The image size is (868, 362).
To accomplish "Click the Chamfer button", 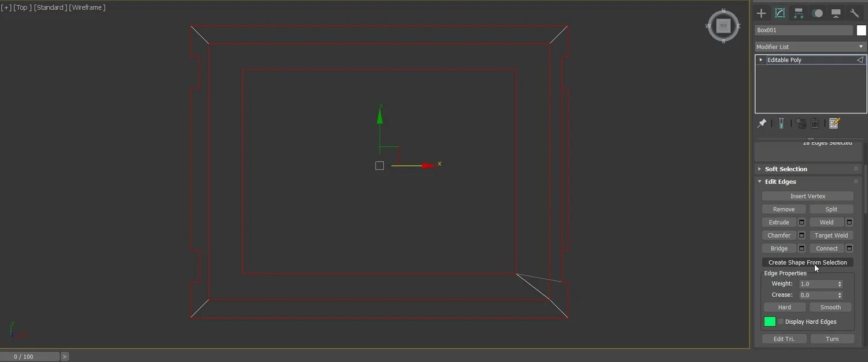I will point(779,235).
